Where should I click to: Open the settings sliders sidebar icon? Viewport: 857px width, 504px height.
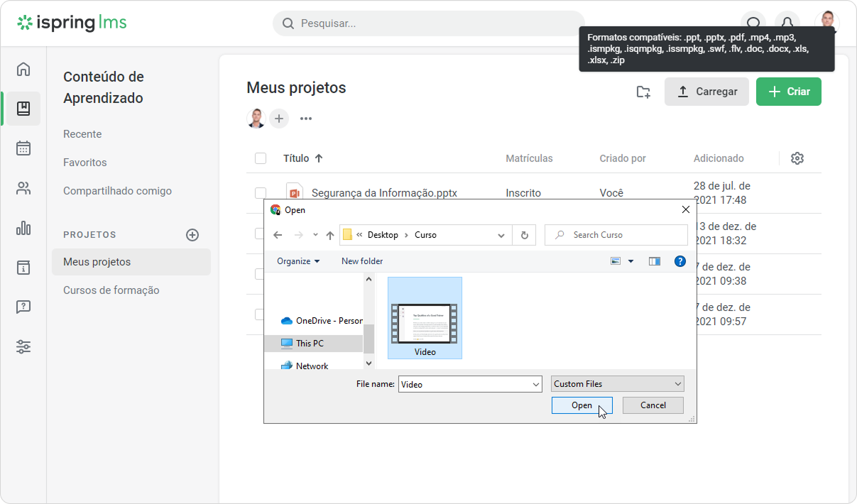[x=23, y=347]
